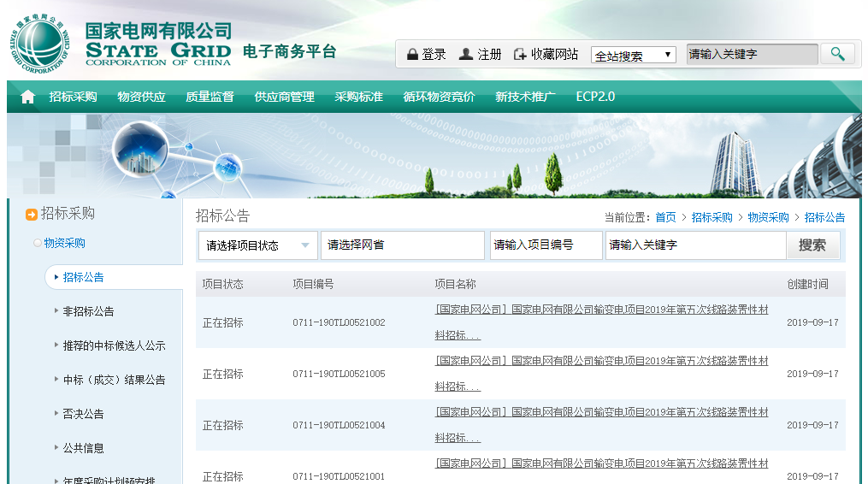
Task: Select ECP2.0 in the navigation bar
Action: [595, 97]
